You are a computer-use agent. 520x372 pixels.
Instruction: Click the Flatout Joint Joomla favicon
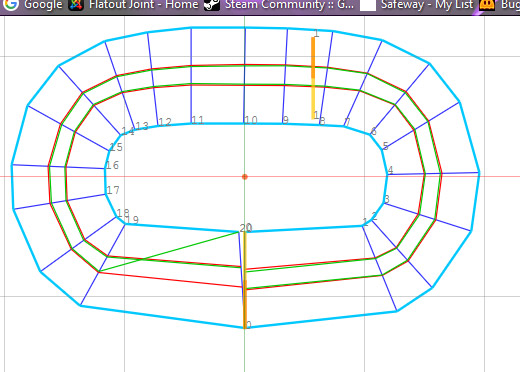(x=76, y=4)
